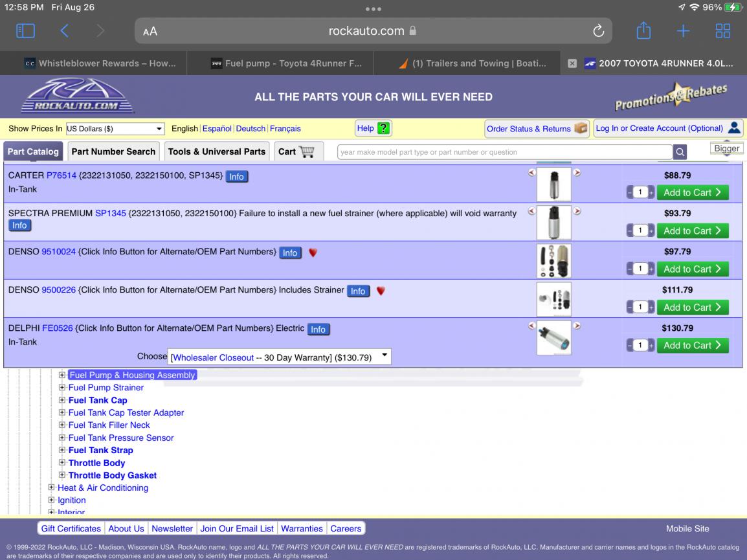
Task: Open the Safari sidebar panel icon
Action: pos(25,31)
